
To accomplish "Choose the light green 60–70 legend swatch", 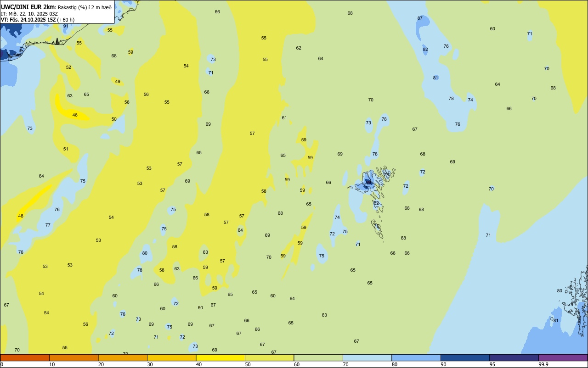I will pyautogui.click(x=318, y=357).
